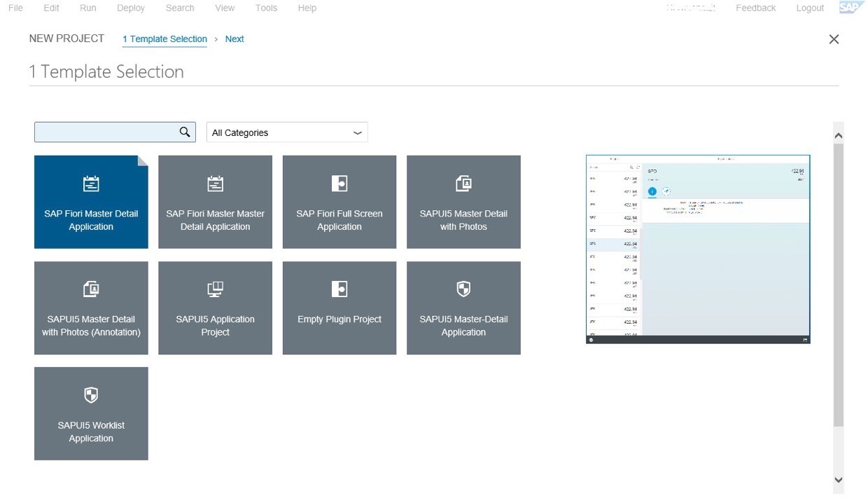Click the vertical scrollbar thumb

click(839, 284)
